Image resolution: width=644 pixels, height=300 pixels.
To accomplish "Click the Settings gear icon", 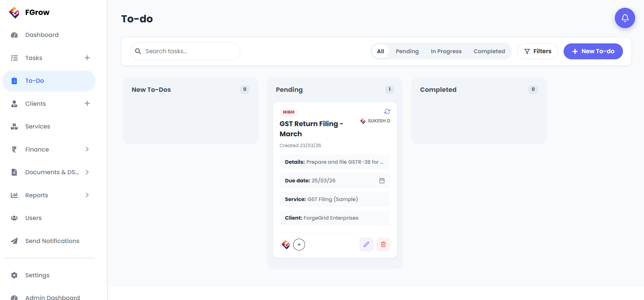I will pos(14,275).
